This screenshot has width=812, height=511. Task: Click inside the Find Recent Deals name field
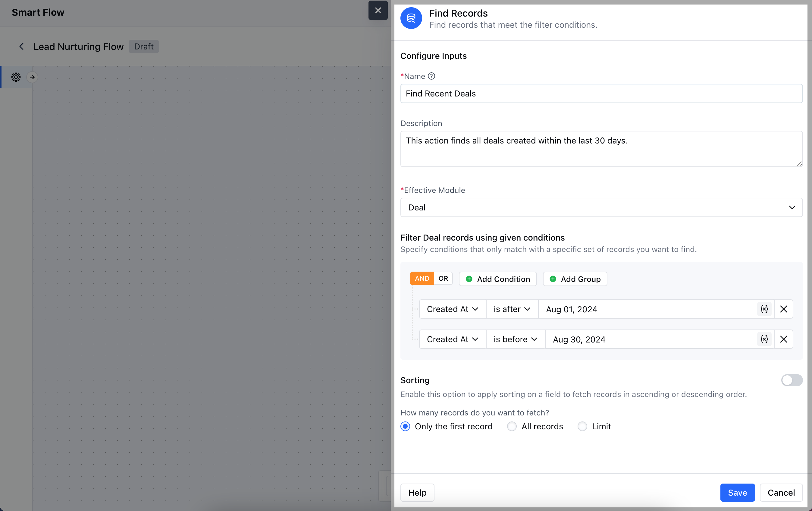[600, 93]
